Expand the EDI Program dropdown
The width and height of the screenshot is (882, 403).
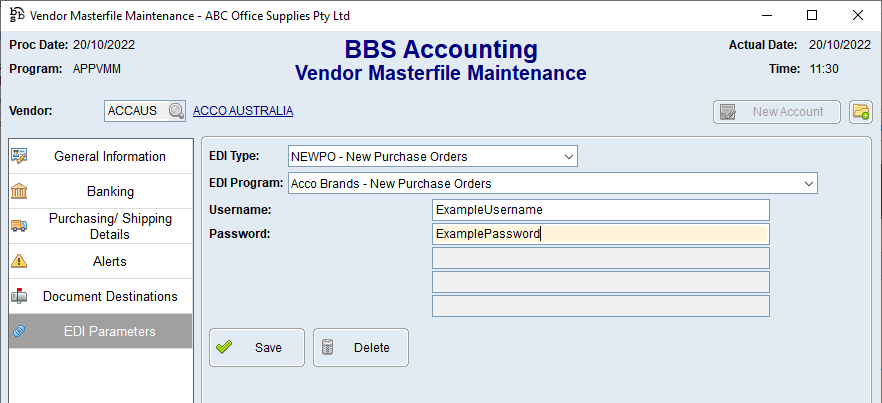coord(808,183)
